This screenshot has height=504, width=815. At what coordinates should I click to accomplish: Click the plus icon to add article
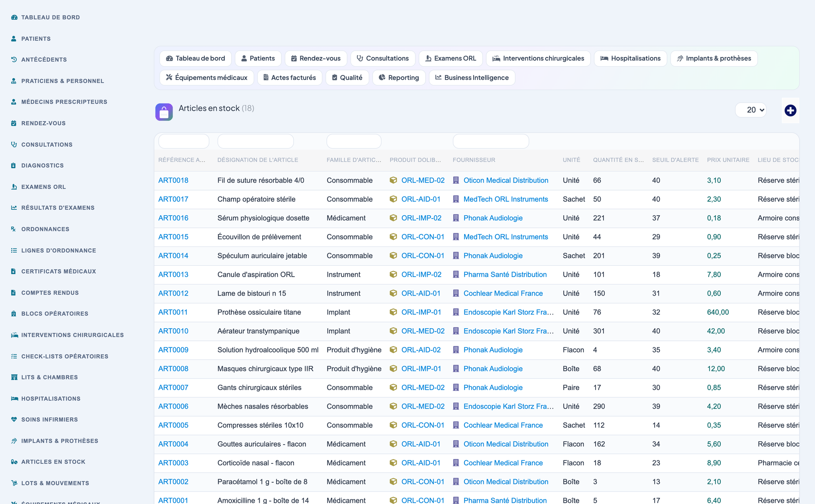[790, 111]
